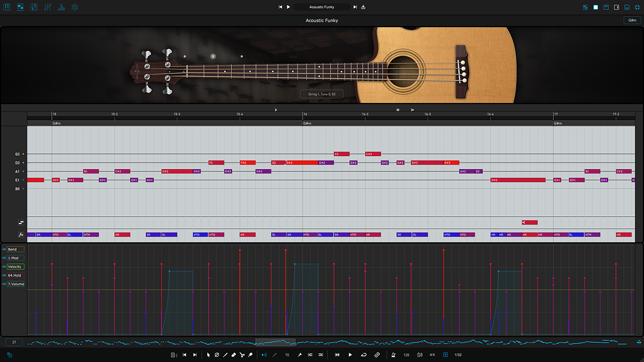This screenshot has height=362, width=644.
Task: Toggle visibility of the Bend lane
Action: point(4,249)
